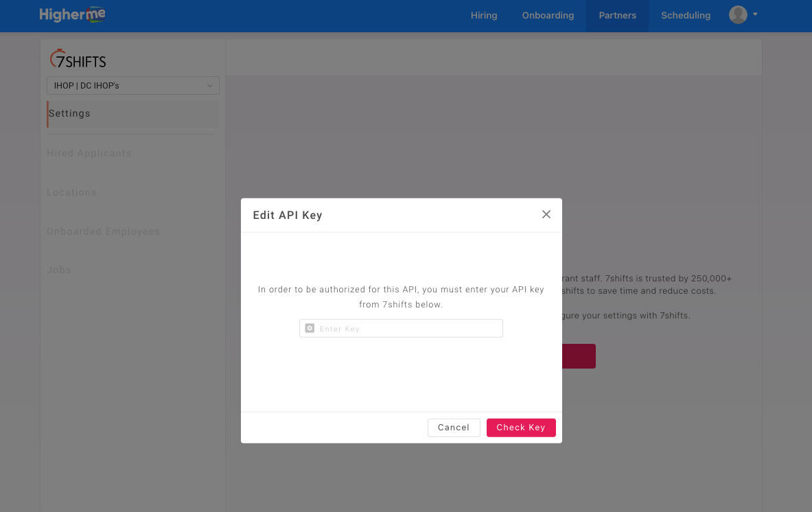Screen dimensions: 812x512
Task: View Onboarded Employees in the sidebar
Action: pos(103,232)
